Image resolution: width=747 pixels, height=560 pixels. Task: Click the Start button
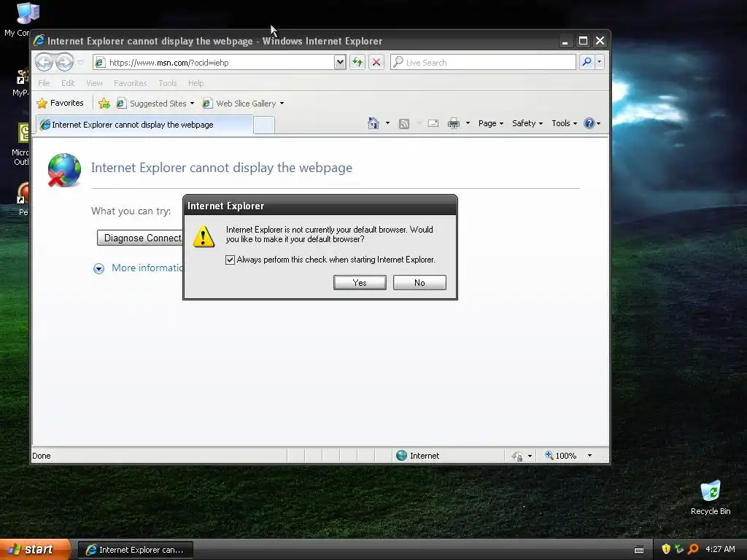point(34,549)
